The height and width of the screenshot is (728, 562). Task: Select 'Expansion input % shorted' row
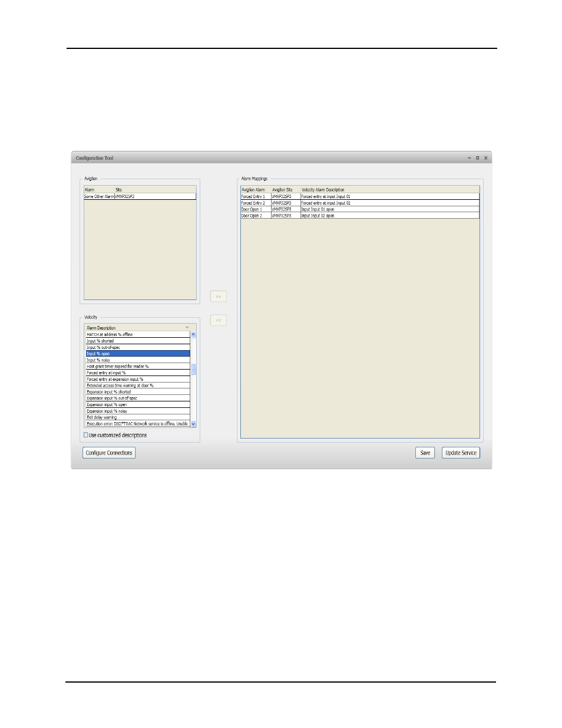pyautogui.click(x=137, y=392)
